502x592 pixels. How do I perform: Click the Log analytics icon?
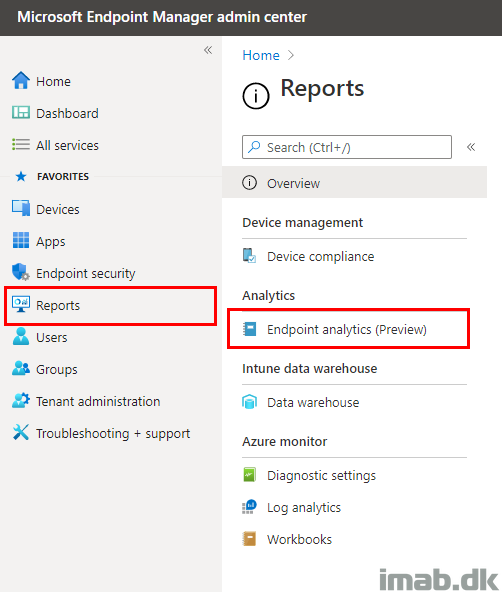[x=249, y=507]
